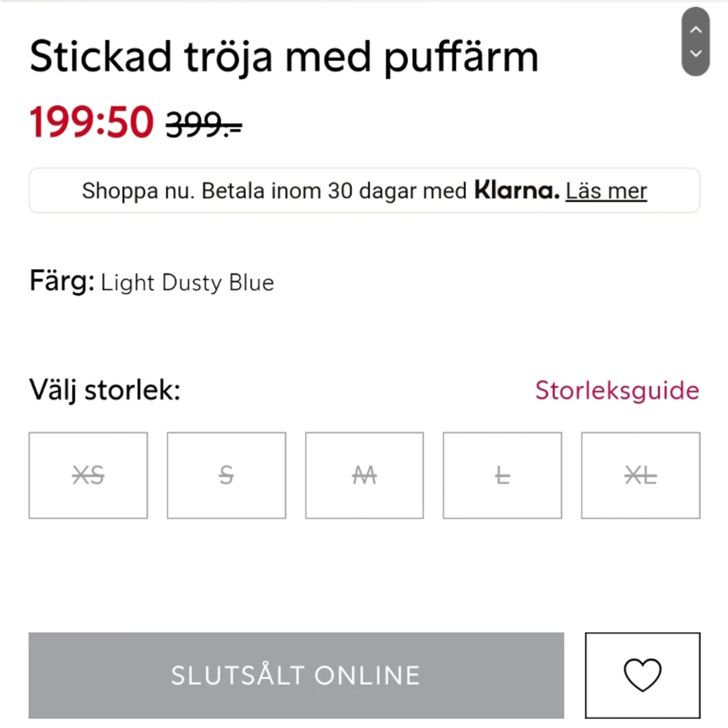Image resolution: width=728 pixels, height=728 pixels.
Task: Select size S
Action: (x=226, y=475)
